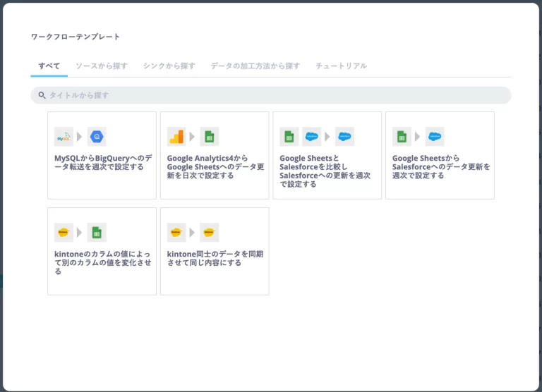Switch to the すべて tab
The width and height of the screenshot is (542, 392).
[x=49, y=66]
